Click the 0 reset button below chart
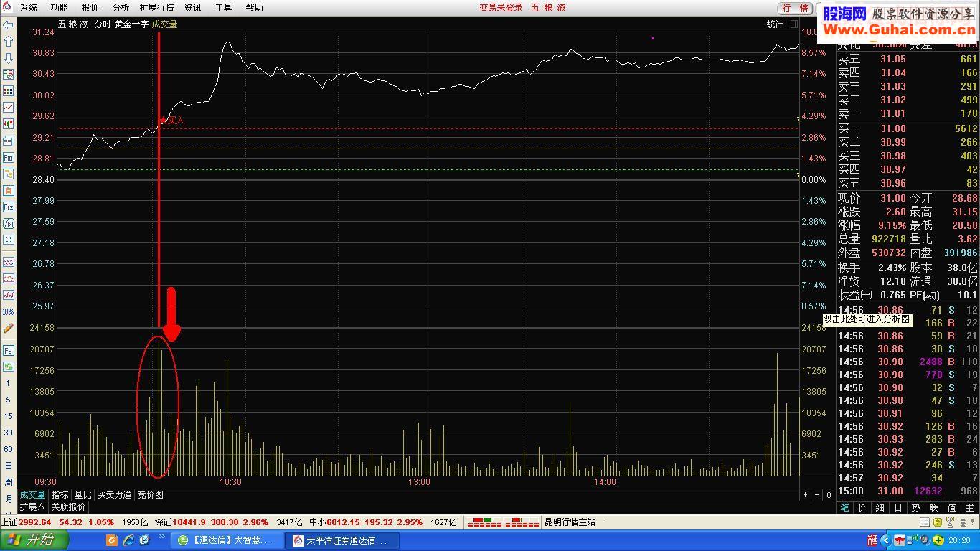 (x=829, y=495)
